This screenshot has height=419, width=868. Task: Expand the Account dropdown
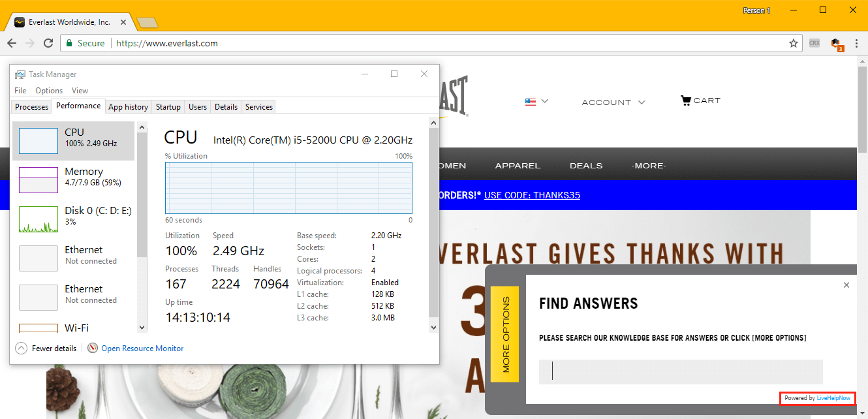coord(613,102)
